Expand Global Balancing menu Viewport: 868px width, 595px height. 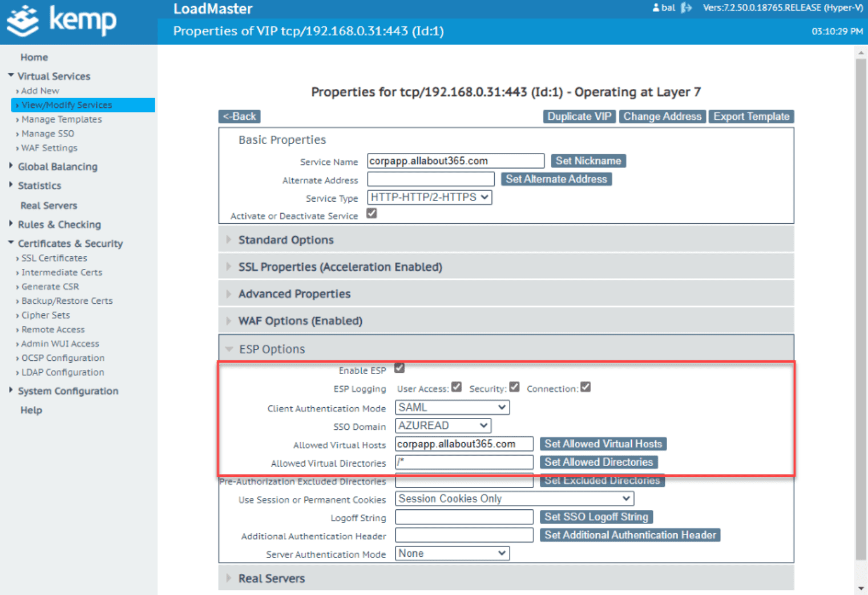pos(57,167)
